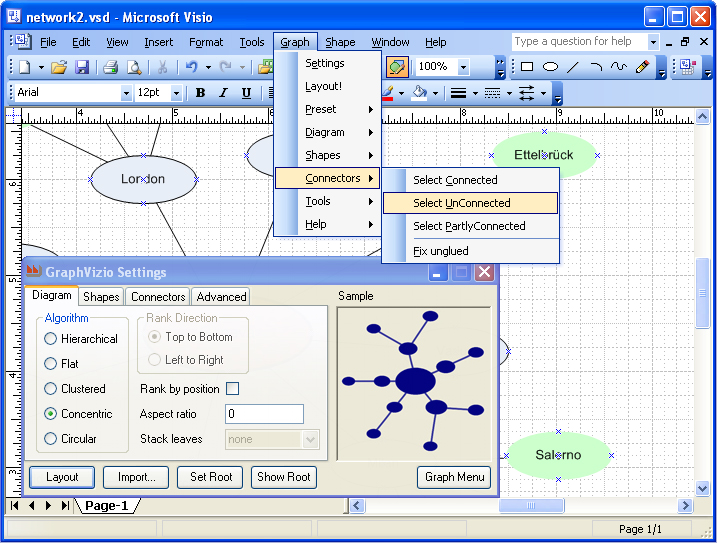Open the Shapes tab in GraphVizio Settings

[x=101, y=297]
